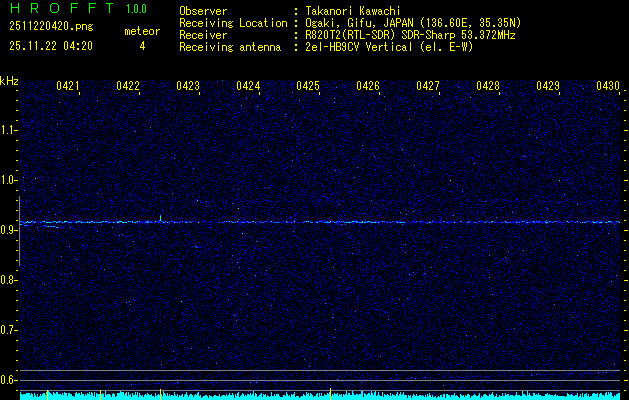This screenshot has height=400, width=629.
Task: Select the 0423 time label
Action: click(x=188, y=87)
